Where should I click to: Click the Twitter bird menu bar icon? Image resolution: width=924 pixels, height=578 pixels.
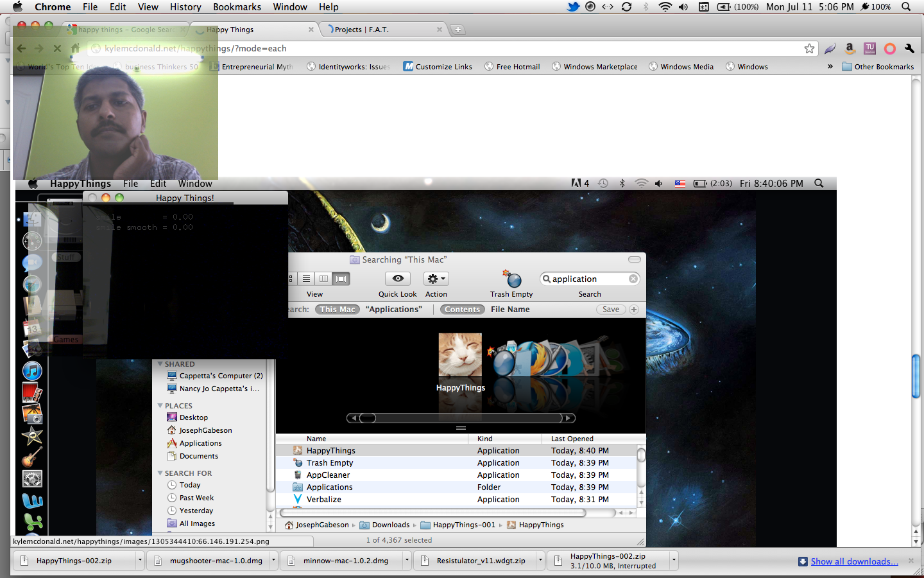point(573,6)
